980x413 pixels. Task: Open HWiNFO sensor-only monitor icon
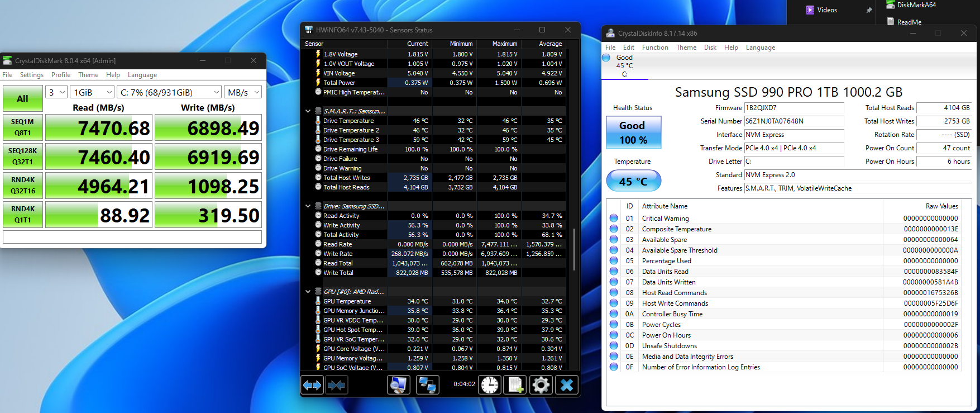click(x=399, y=385)
